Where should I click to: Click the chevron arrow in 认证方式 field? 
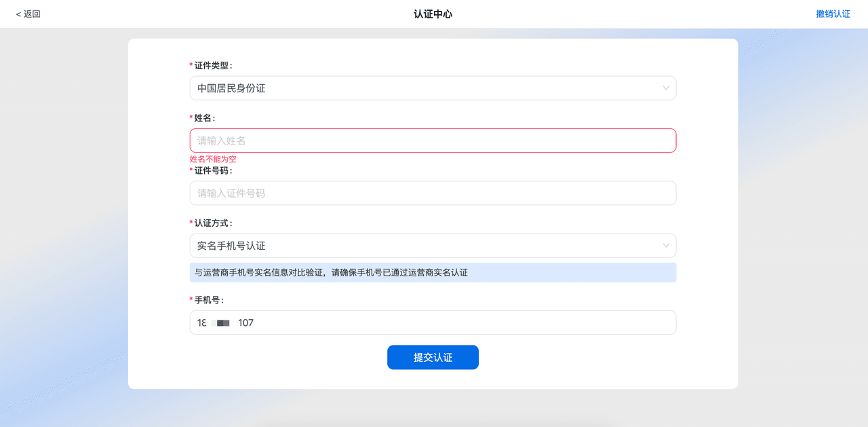pos(666,246)
